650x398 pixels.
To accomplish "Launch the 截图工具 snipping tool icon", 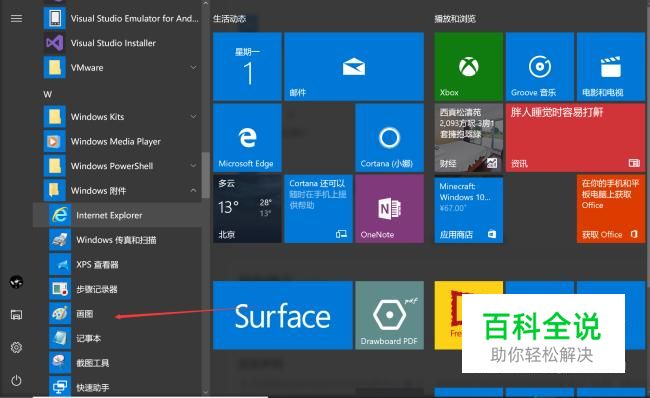I will click(x=60, y=363).
